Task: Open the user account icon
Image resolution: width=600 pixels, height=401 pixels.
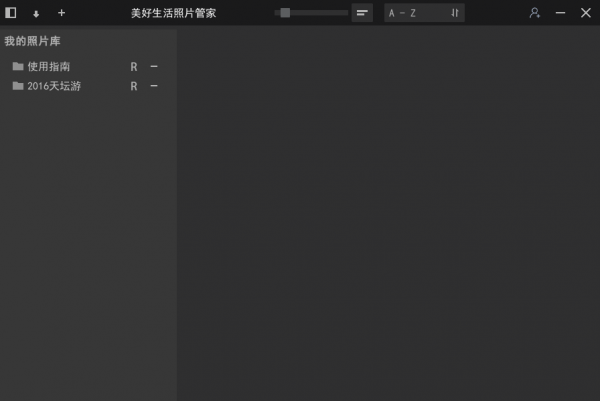Action: point(535,13)
